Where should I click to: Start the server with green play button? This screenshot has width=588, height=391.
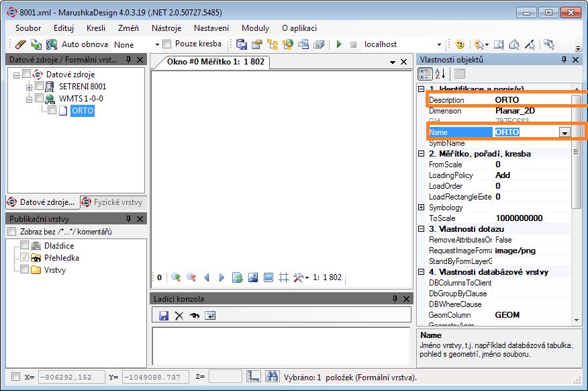point(339,44)
